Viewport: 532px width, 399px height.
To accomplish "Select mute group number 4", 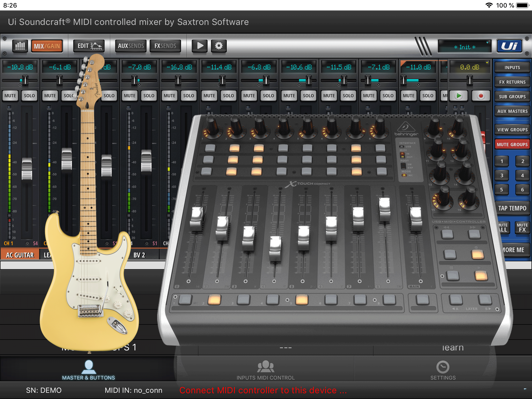I will click(x=522, y=175).
